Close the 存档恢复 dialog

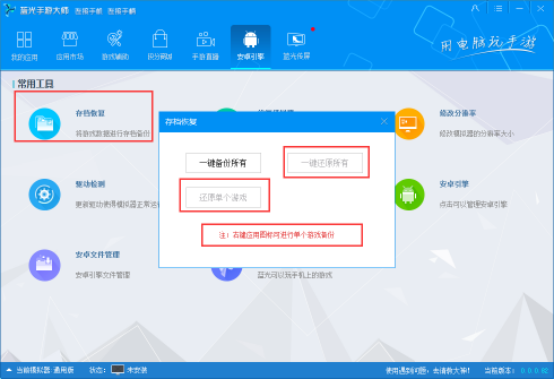(384, 122)
